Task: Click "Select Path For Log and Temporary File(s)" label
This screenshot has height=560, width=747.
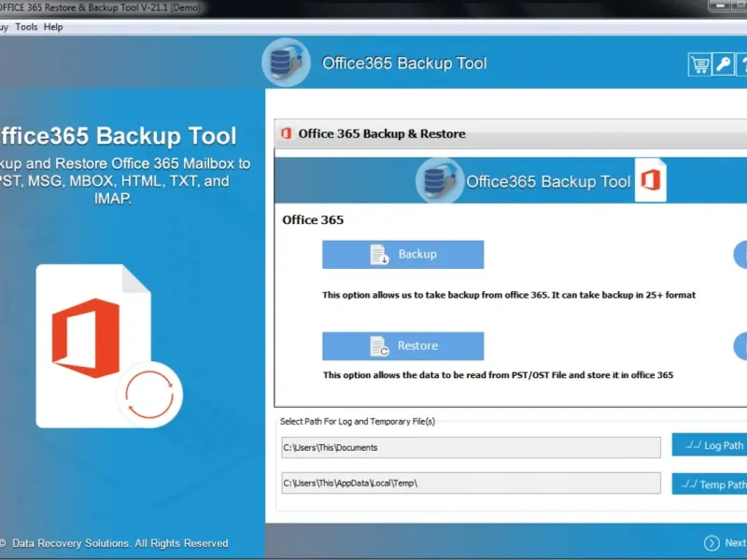Action: coord(358,422)
